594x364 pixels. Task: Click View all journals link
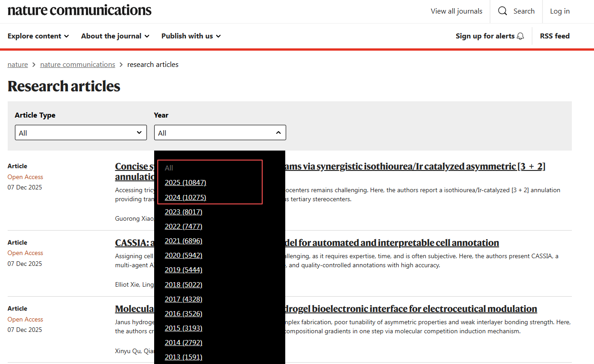coord(456,11)
